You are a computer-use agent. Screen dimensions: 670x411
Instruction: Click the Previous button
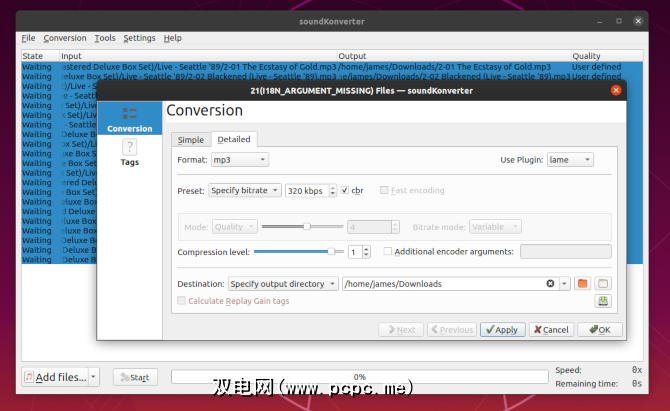452,330
